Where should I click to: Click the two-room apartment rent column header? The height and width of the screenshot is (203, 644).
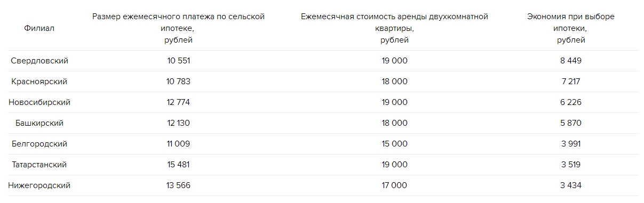coord(394,28)
